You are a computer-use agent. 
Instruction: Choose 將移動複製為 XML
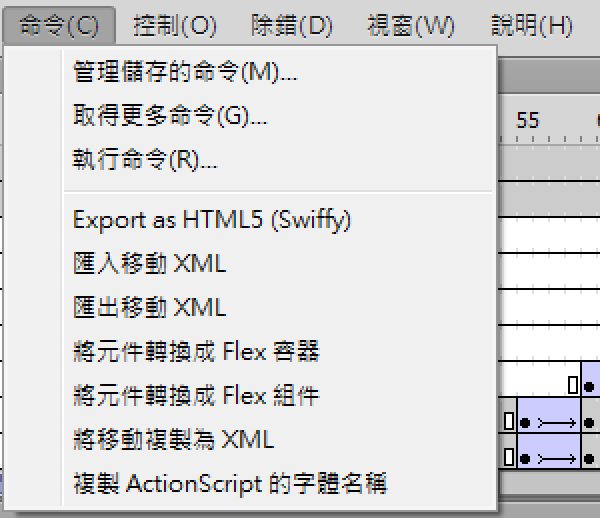click(277, 439)
